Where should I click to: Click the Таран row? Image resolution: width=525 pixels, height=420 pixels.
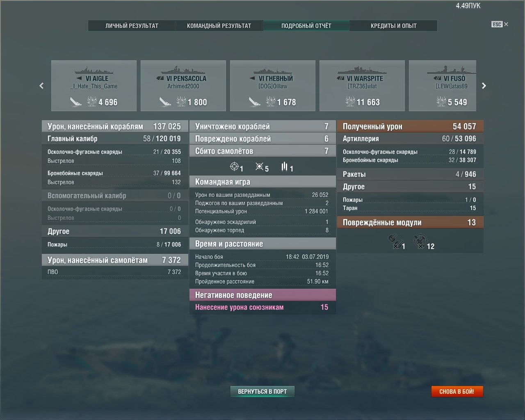pyautogui.click(x=409, y=208)
